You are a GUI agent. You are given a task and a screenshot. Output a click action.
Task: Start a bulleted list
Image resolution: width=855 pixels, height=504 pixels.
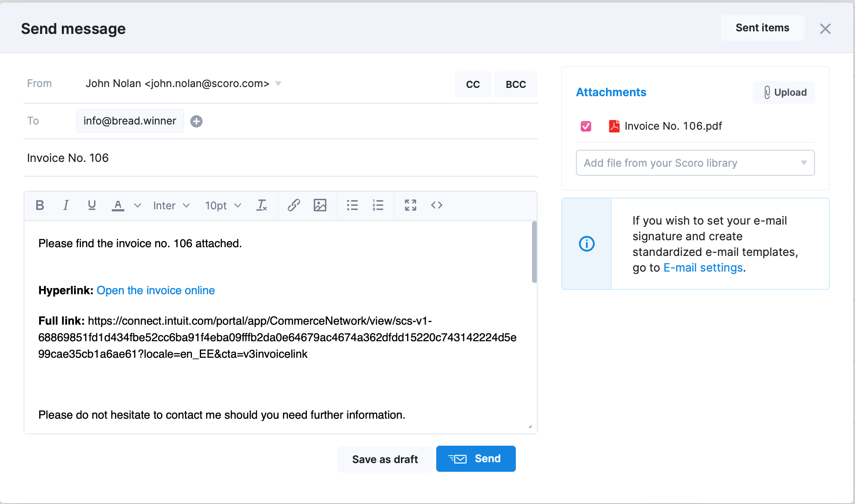352,205
